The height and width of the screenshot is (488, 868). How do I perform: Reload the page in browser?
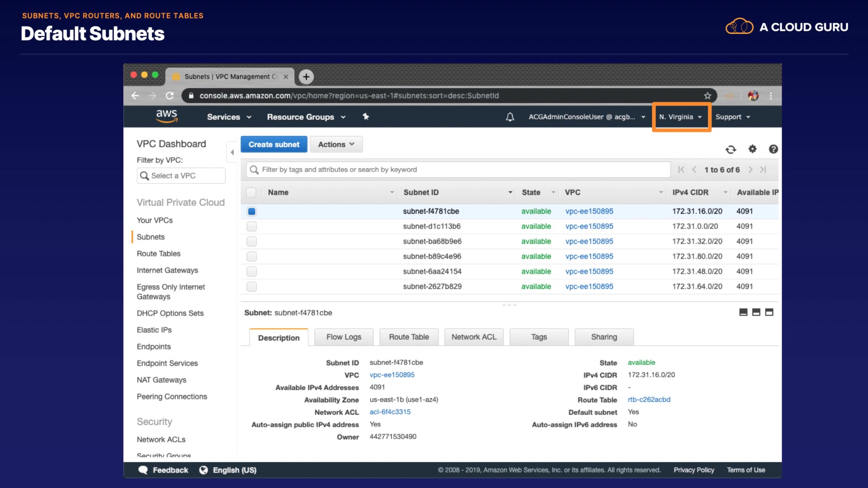coord(170,96)
